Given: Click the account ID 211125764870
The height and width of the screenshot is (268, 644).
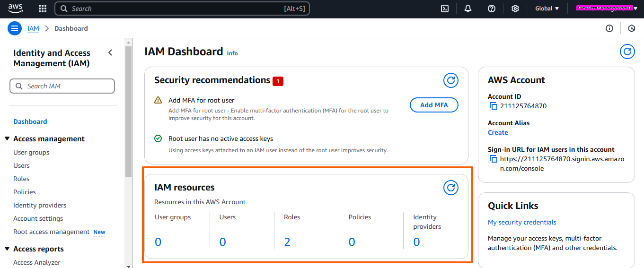Looking at the screenshot, I should (x=523, y=106).
